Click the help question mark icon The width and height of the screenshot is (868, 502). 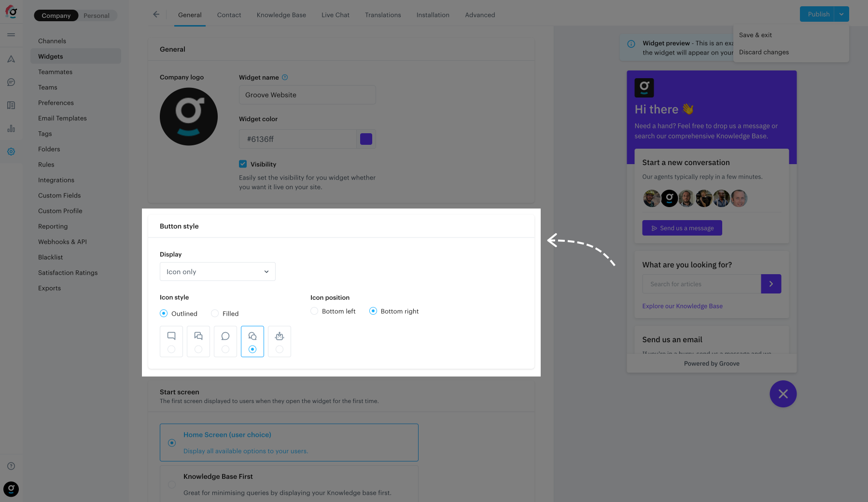[11, 466]
